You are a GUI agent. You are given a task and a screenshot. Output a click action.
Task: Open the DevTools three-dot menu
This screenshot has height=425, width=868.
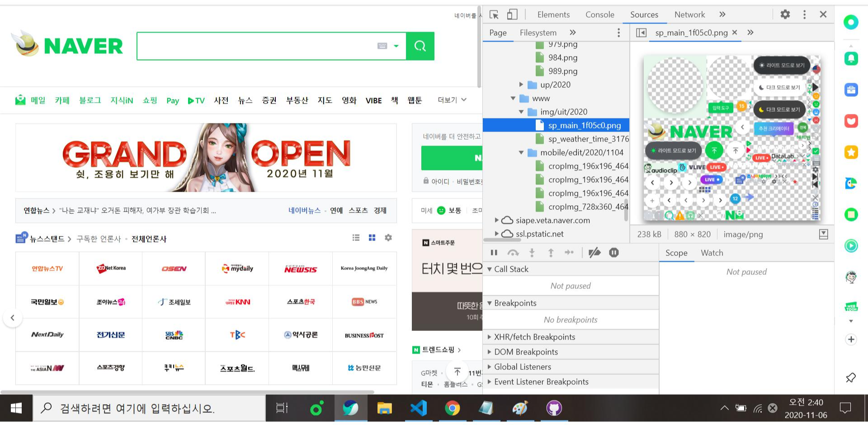click(x=804, y=14)
